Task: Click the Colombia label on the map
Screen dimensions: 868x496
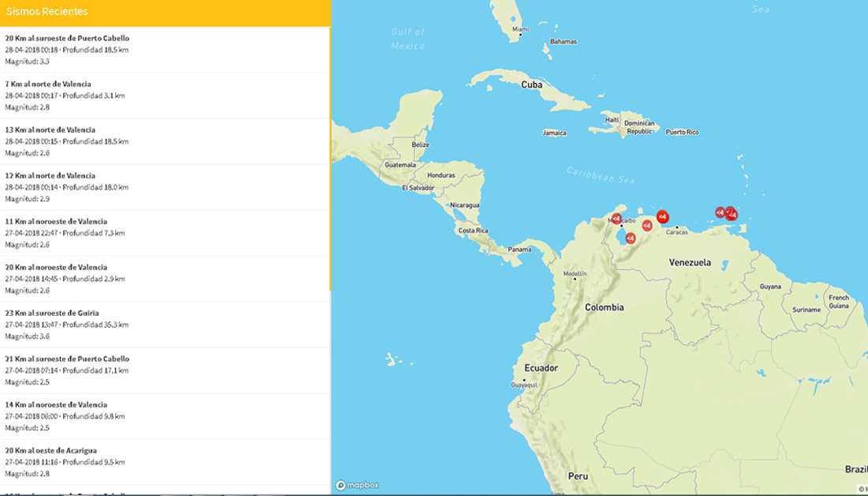Action: point(604,307)
